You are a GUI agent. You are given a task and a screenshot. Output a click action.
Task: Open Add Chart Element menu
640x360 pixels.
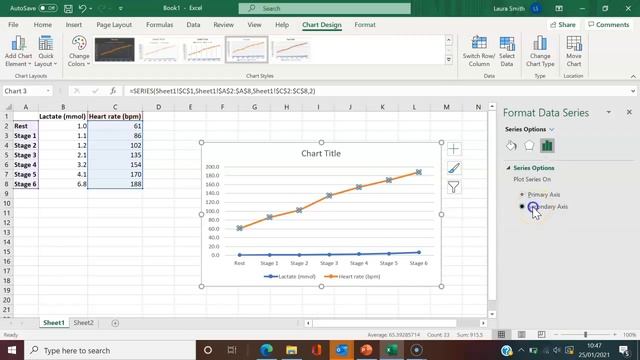[x=18, y=51]
